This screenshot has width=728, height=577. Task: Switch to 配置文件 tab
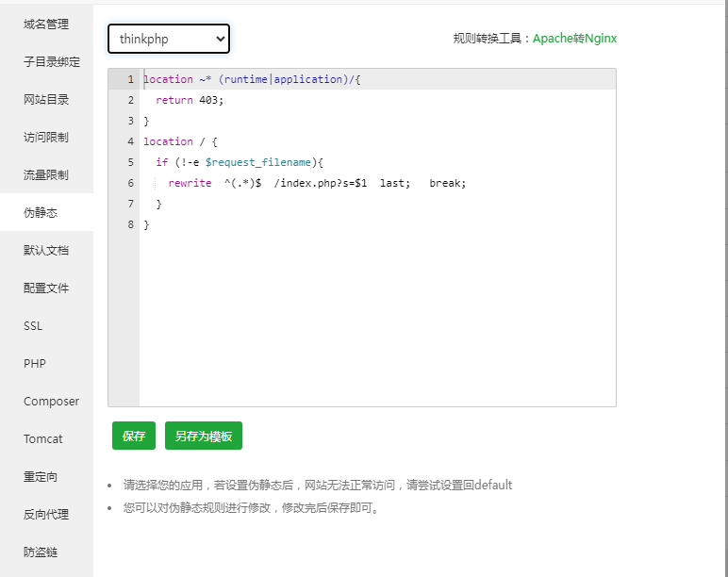(46, 288)
